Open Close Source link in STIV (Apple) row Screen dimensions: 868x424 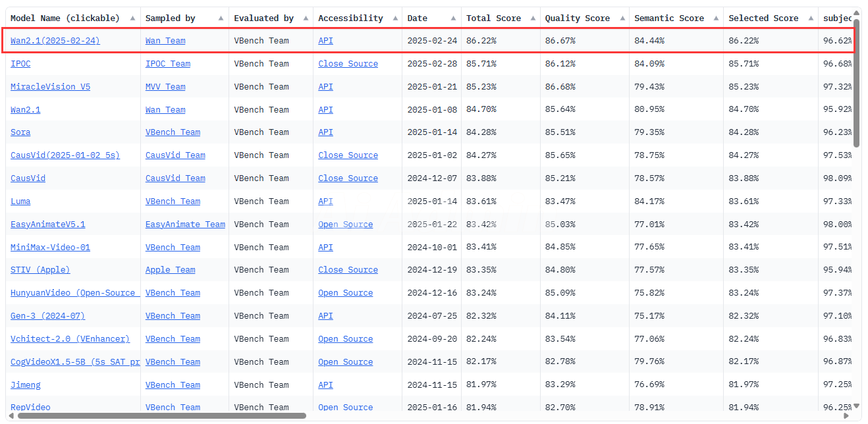[x=348, y=270]
